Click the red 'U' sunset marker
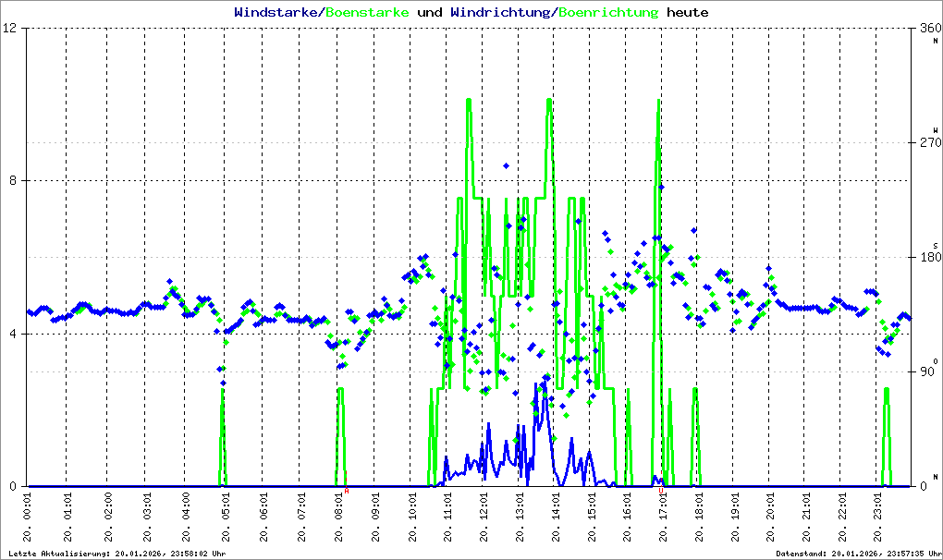This screenshot has height=560, width=943. (661, 491)
